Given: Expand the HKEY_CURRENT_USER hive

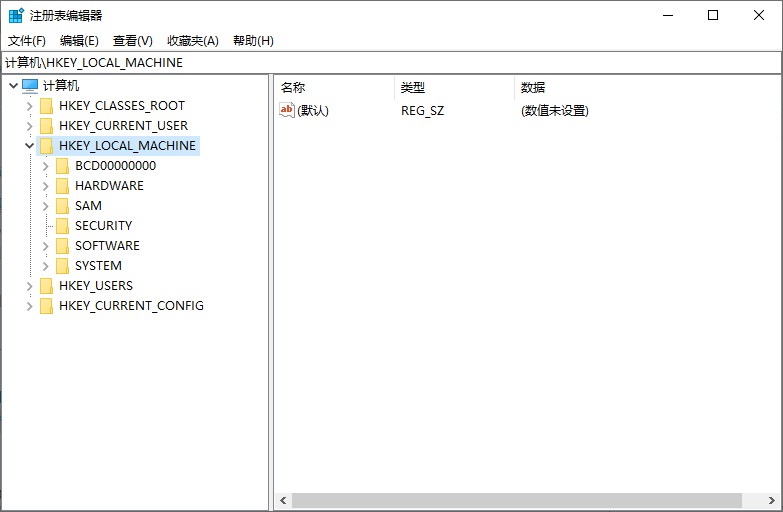Looking at the screenshot, I should [29, 126].
